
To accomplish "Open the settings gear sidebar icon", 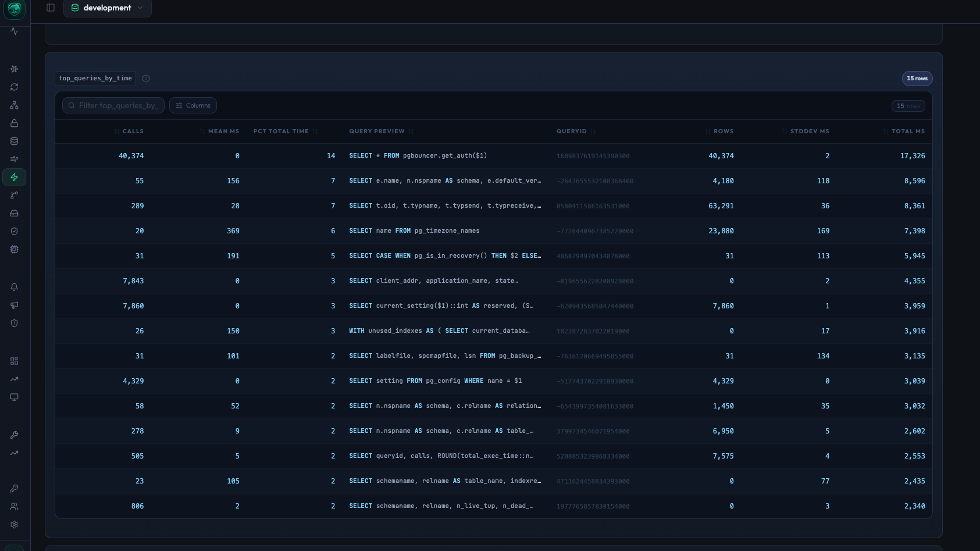I will click(x=15, y=525).
